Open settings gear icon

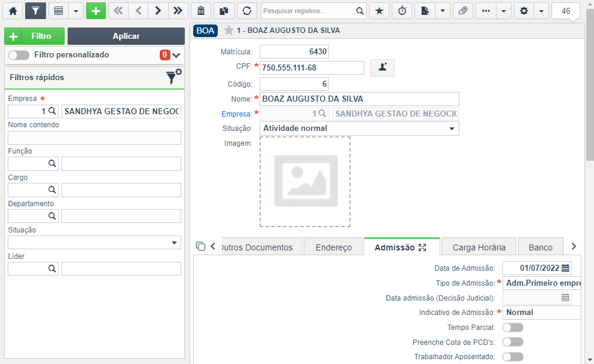click(524, 11)
